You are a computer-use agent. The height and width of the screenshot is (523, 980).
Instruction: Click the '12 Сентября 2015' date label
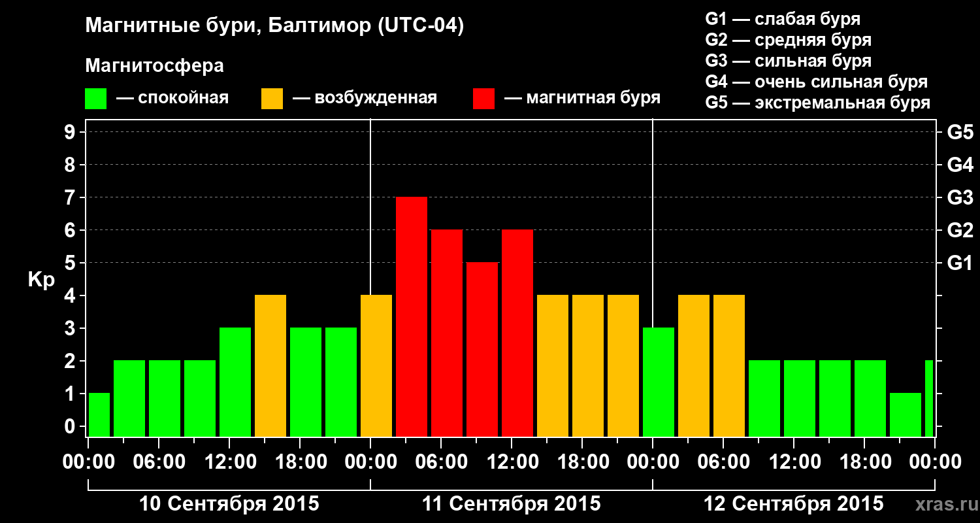click(794, 504)
